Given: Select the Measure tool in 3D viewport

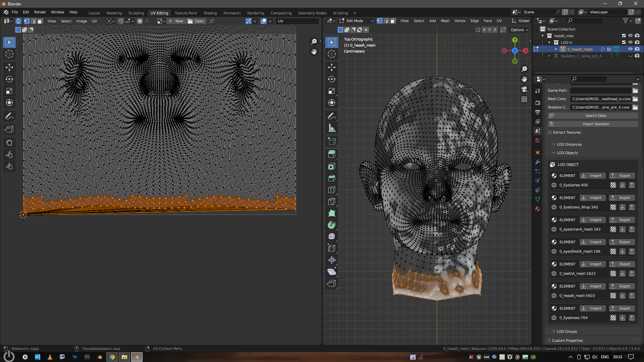Looking at the screenshot, I should [332, 128].
